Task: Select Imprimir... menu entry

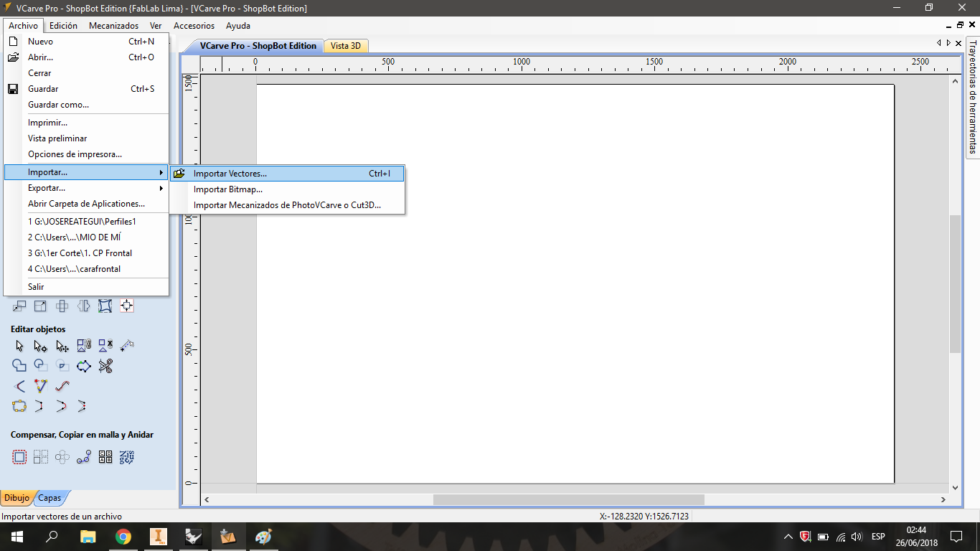Action: 86,123
